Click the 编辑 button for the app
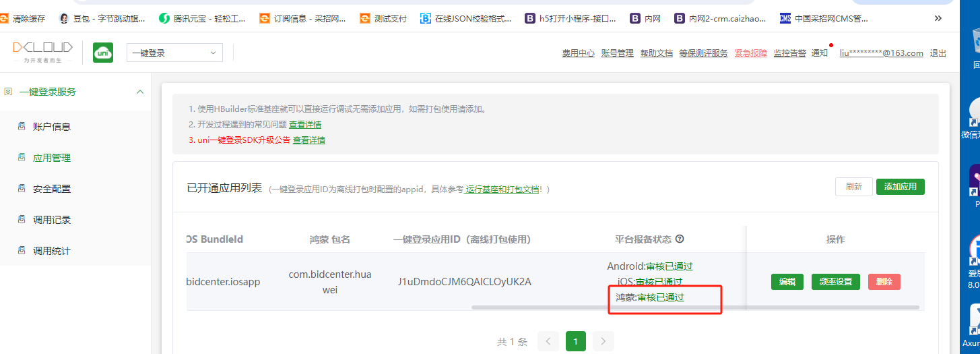The image size is (980, 354). pyautogui.click(x=787, y=282)
